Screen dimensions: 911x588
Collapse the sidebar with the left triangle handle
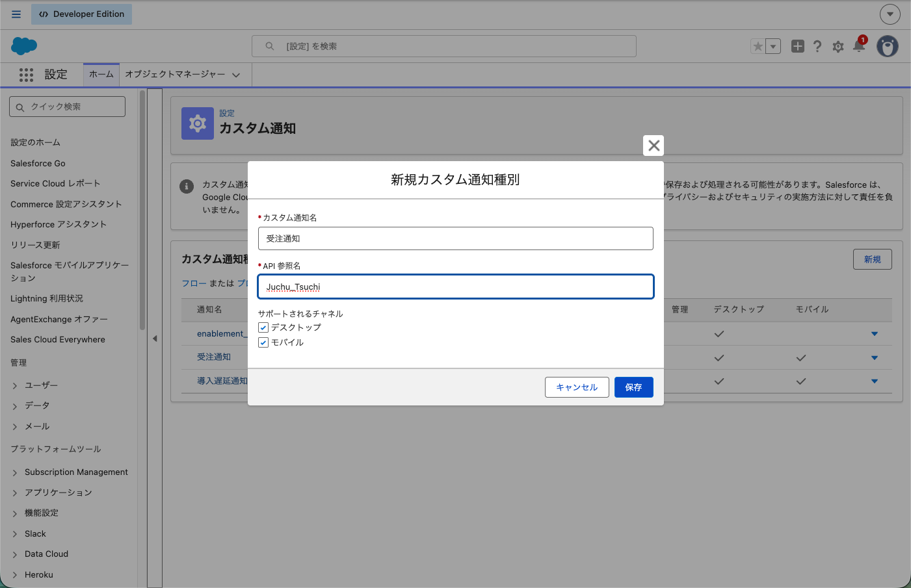155,339
